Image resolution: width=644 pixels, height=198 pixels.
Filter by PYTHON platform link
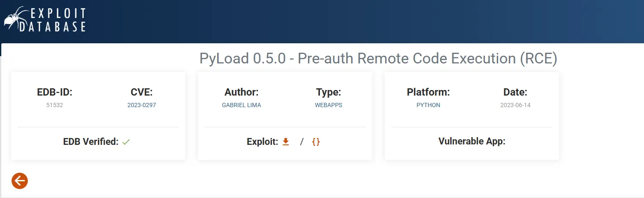click(x=428, y=105)
